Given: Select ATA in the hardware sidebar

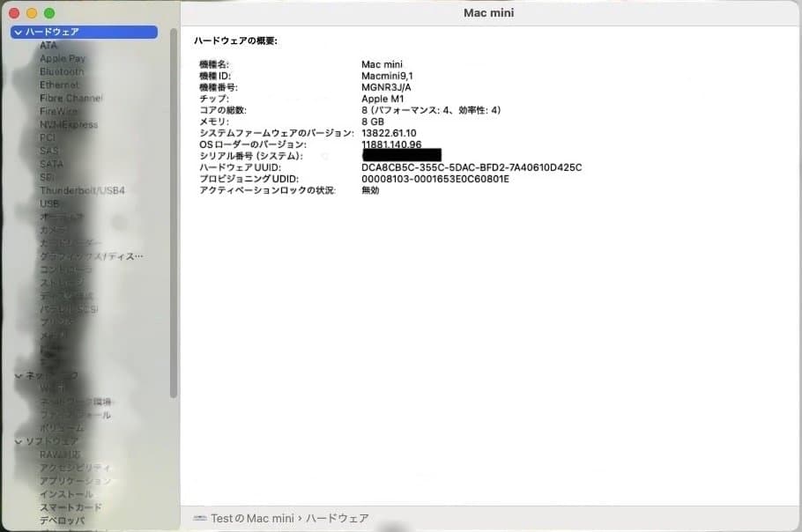Looking at the screenshot, I should point(48,45).
